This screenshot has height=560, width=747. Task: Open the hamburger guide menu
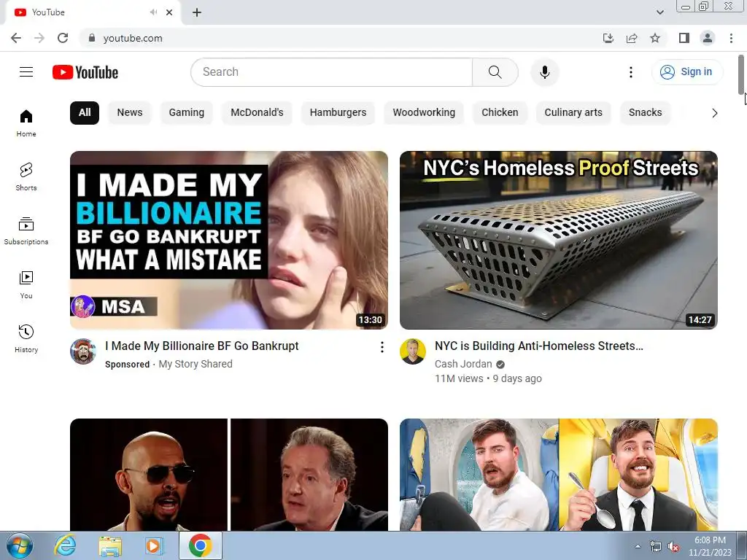coord(26,72)
